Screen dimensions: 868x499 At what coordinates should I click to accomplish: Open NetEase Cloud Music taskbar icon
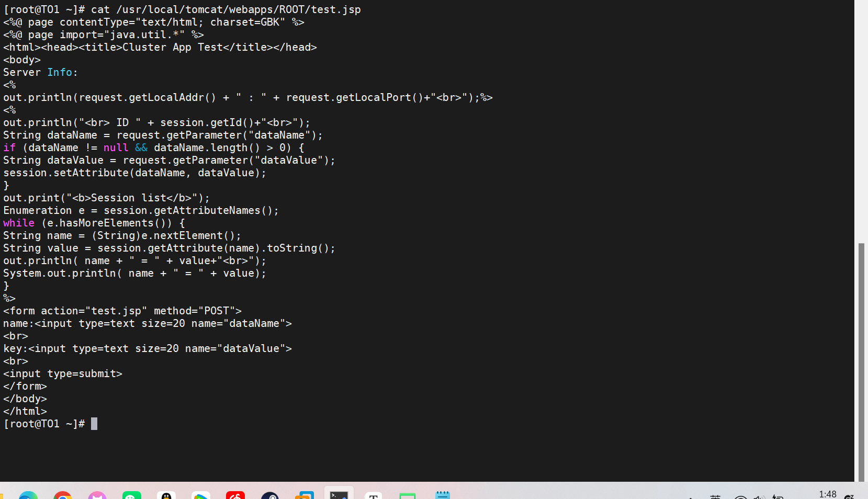click(x=235, y=495)
